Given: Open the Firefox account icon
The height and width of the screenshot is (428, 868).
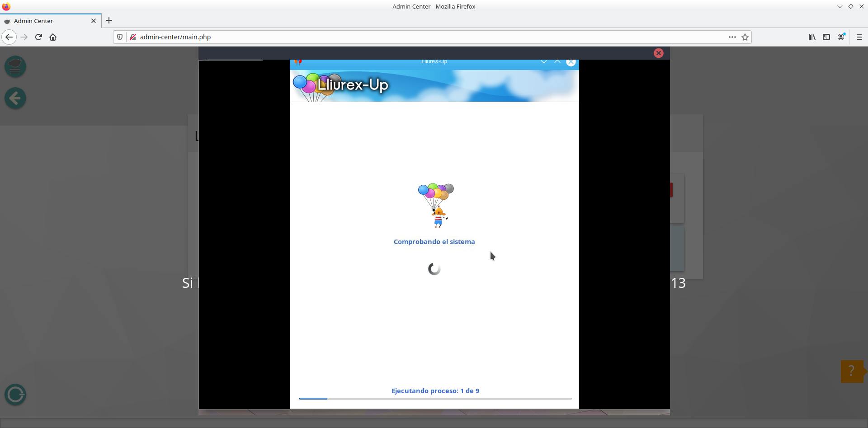Looking at the screenshot, I should point(841,37).
